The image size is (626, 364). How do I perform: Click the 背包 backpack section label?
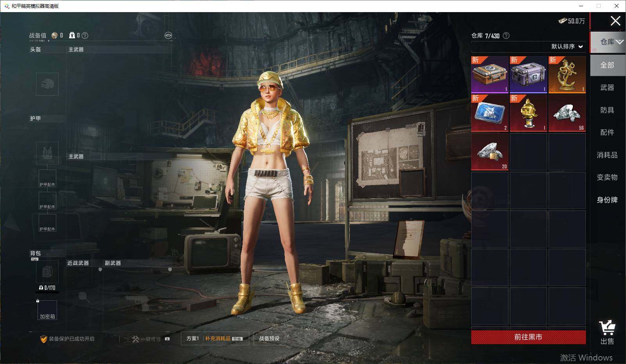[36, 253]
